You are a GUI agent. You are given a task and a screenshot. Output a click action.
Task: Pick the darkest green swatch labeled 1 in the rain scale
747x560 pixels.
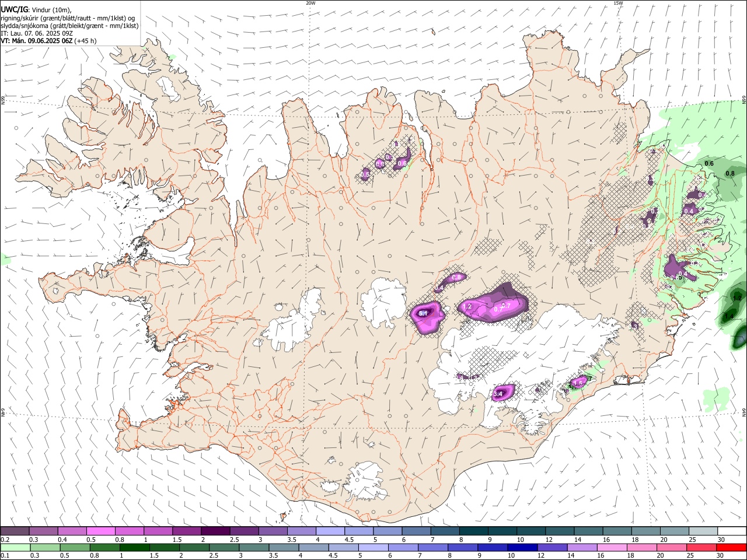[x=134, y=548]
